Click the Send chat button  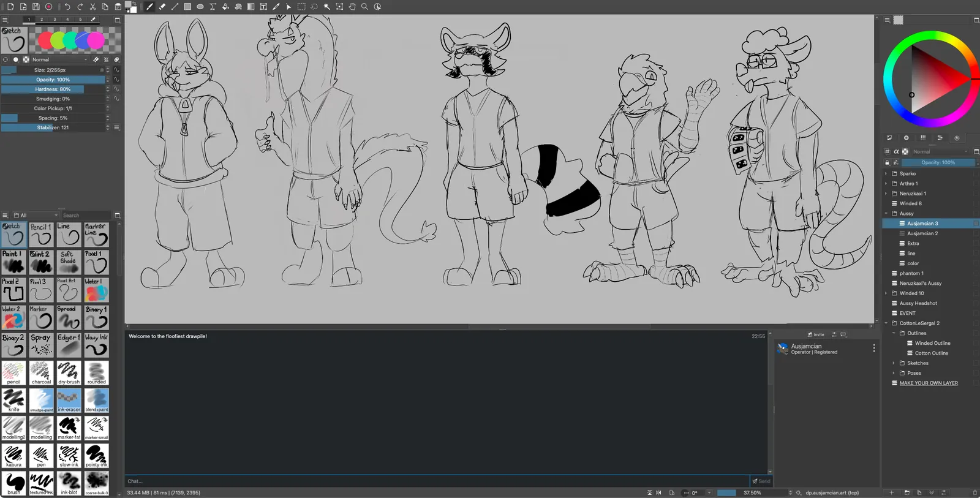coord(761,481)
